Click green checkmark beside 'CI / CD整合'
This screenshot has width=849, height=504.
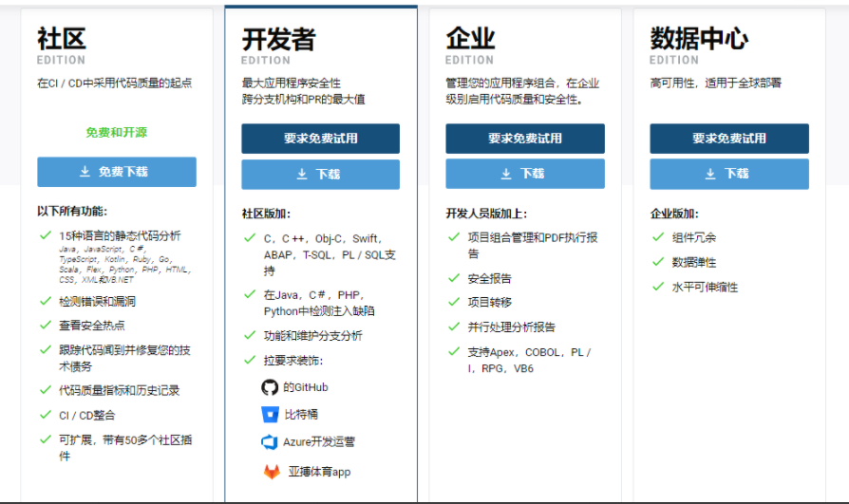point(46,415)
